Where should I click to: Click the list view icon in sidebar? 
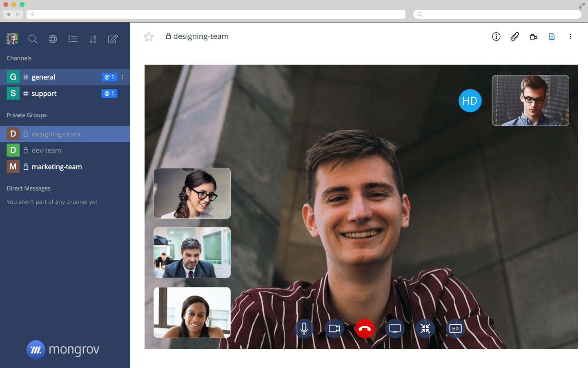click(73, 39)
